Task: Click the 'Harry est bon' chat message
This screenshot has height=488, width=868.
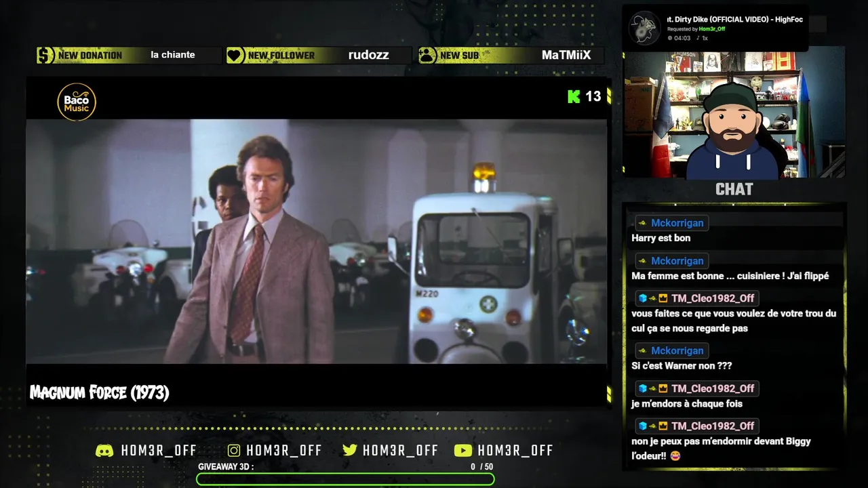Action: (x=661, y=238)
